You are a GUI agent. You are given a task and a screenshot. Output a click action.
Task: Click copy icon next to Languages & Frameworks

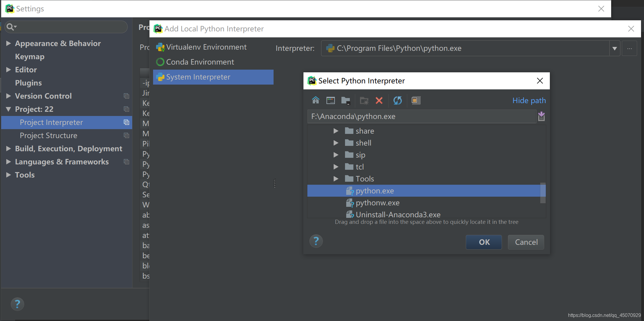126,162
